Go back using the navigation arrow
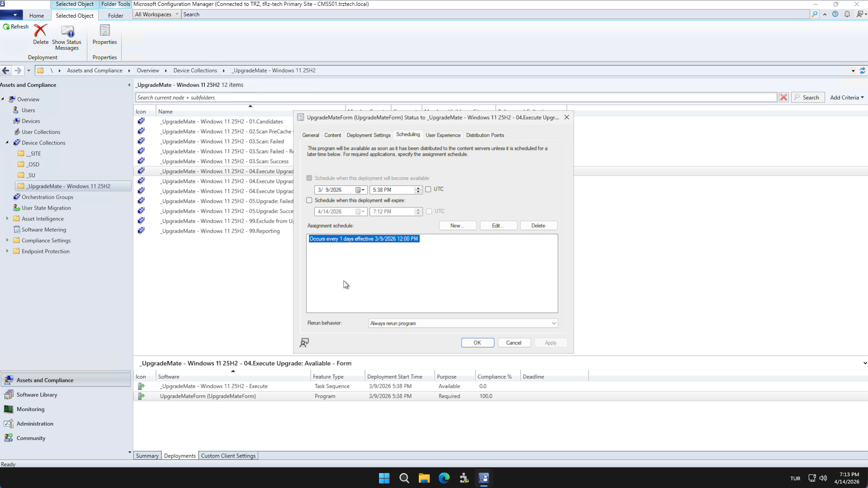Image resolution: width=868 pixels, height=488 pixels. click(6, 70)
